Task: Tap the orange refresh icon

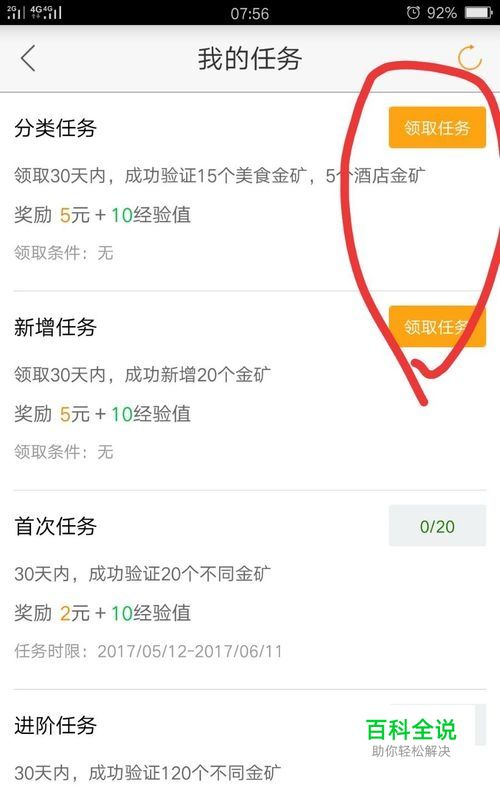Action: coord(469,57)
